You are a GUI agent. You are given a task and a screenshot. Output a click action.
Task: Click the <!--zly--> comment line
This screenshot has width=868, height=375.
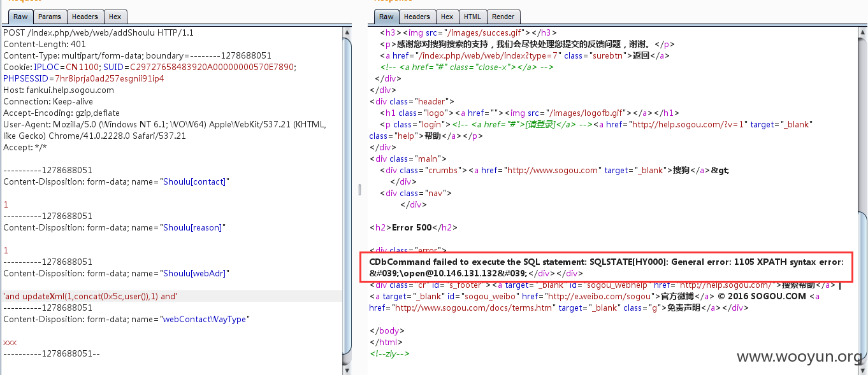tap(389, 353)
